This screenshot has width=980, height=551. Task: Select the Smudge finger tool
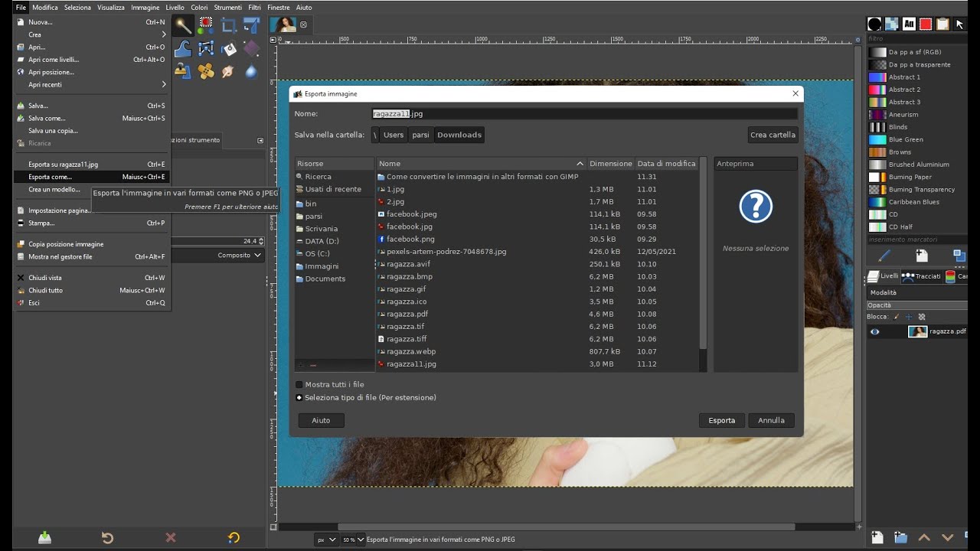(228, 71)
